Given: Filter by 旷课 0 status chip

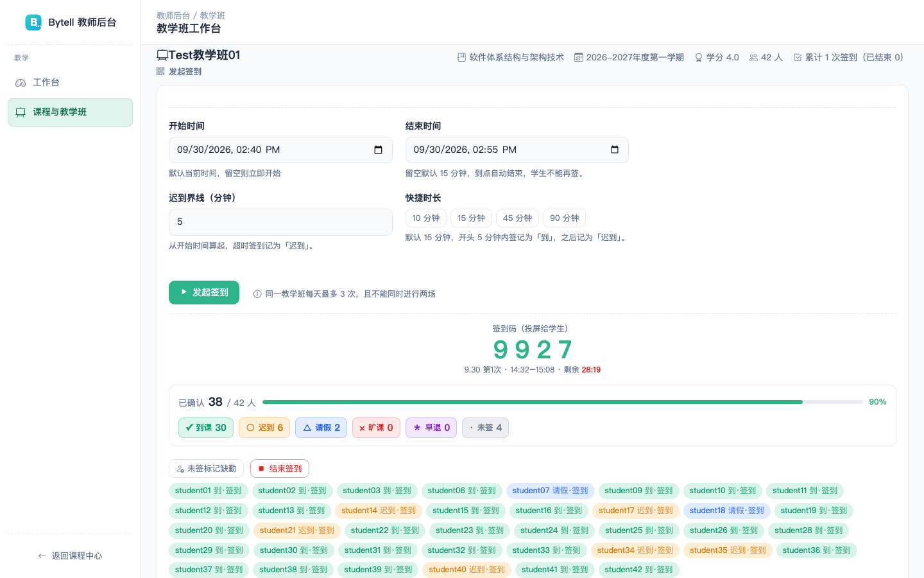Looking at the screenshot, I should (377, 428).
